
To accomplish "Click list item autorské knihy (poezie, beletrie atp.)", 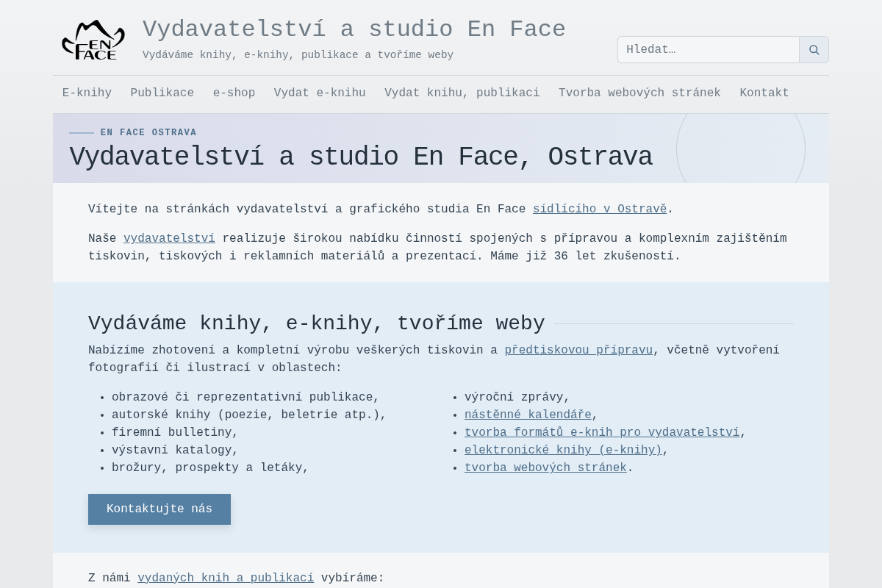I will click(x=249, y=415).
